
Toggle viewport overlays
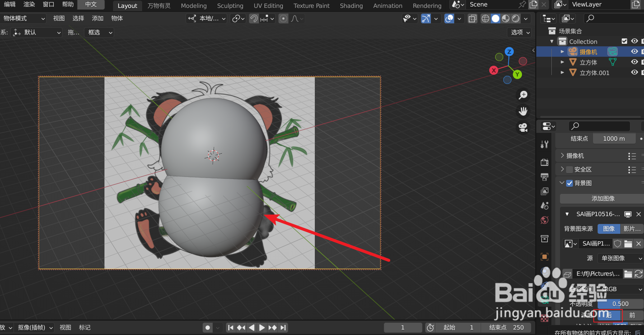click(x=449, y=19)
